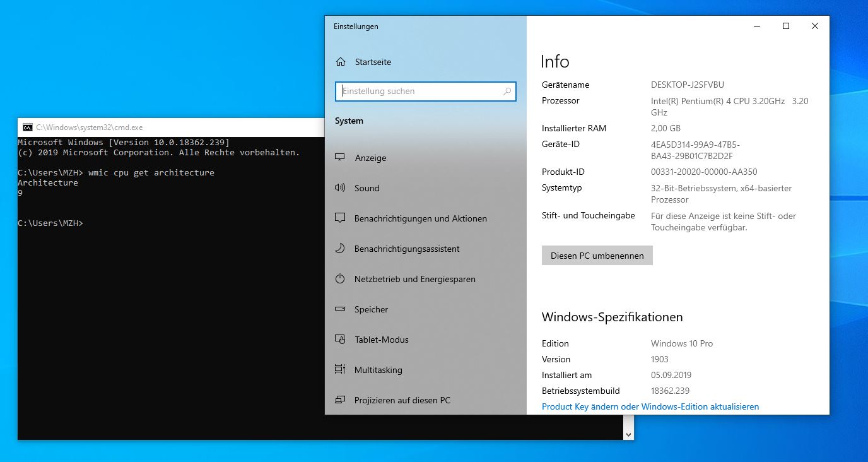Click the Tablet-Modus icon
This screenshot has width=868, height=462.
click(x=340, y=340)
